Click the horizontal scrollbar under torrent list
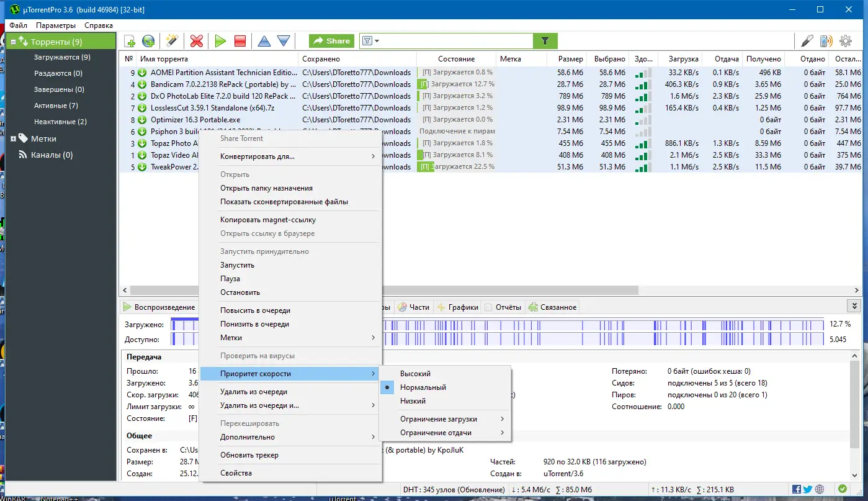868x501 pixels. tap(509, 291)
